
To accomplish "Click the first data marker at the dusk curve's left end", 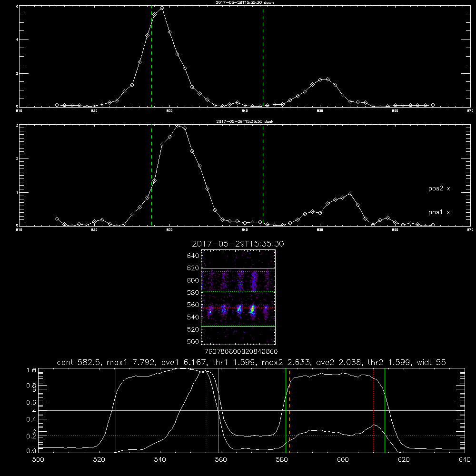I will (57, 218).
